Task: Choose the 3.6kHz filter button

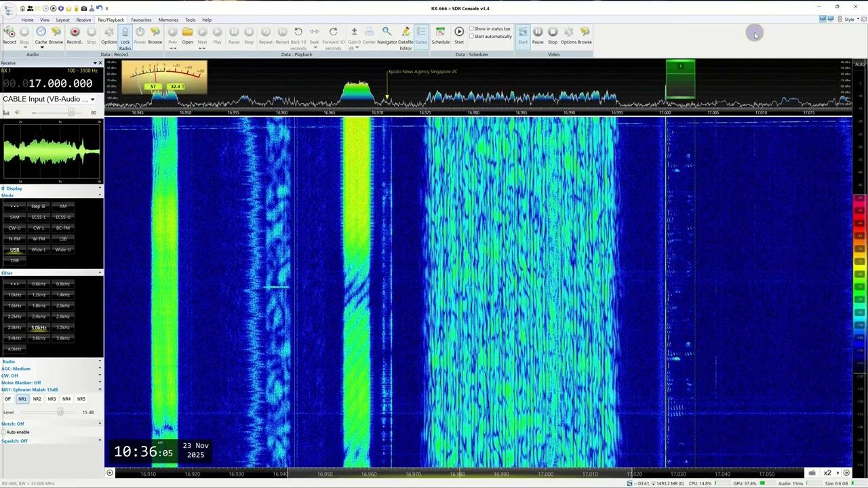Action: click(x=39, y=338)
